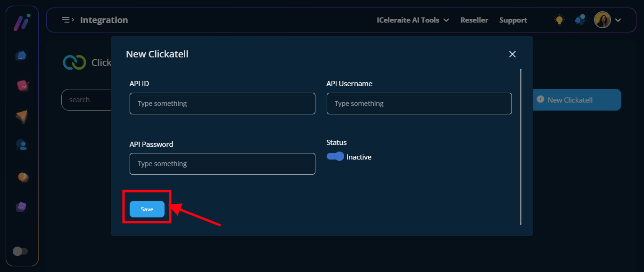
Task: Open the pink chart icon in the sidebar
Action: [22, 86]
